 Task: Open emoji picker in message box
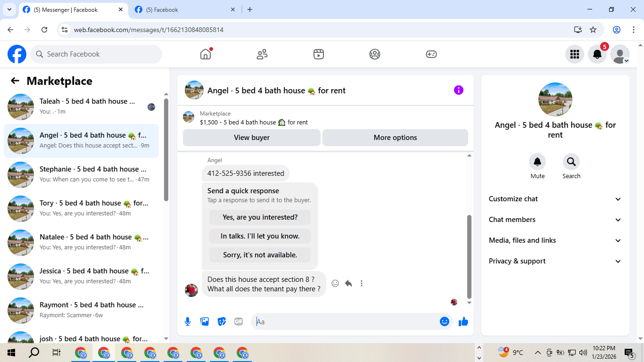click(x=444, y=321)
